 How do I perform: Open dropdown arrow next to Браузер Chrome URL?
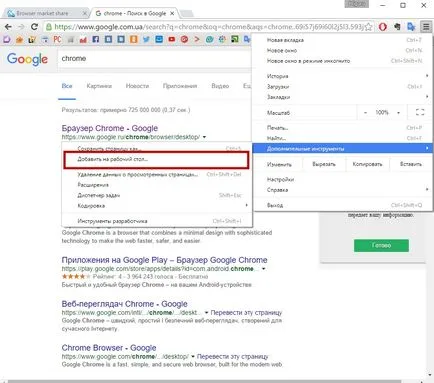pos(204,137)
